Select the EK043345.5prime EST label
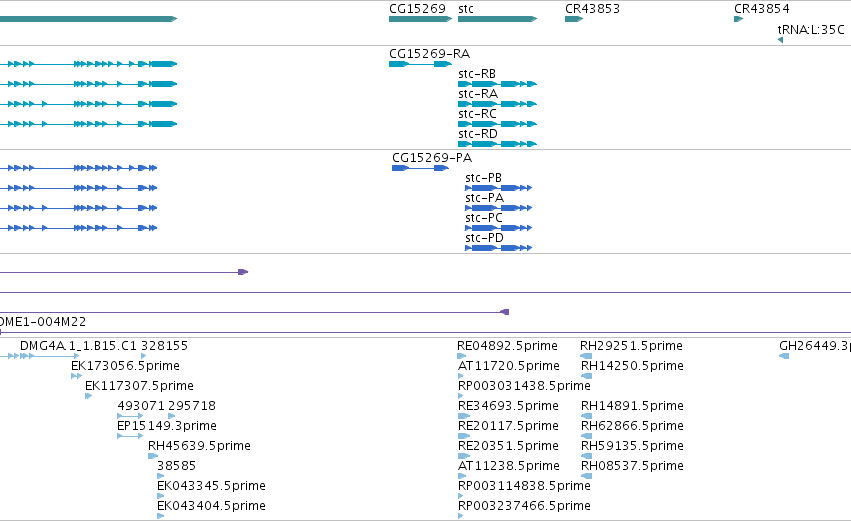The image size is (851, 521). (x=211, y=486)
